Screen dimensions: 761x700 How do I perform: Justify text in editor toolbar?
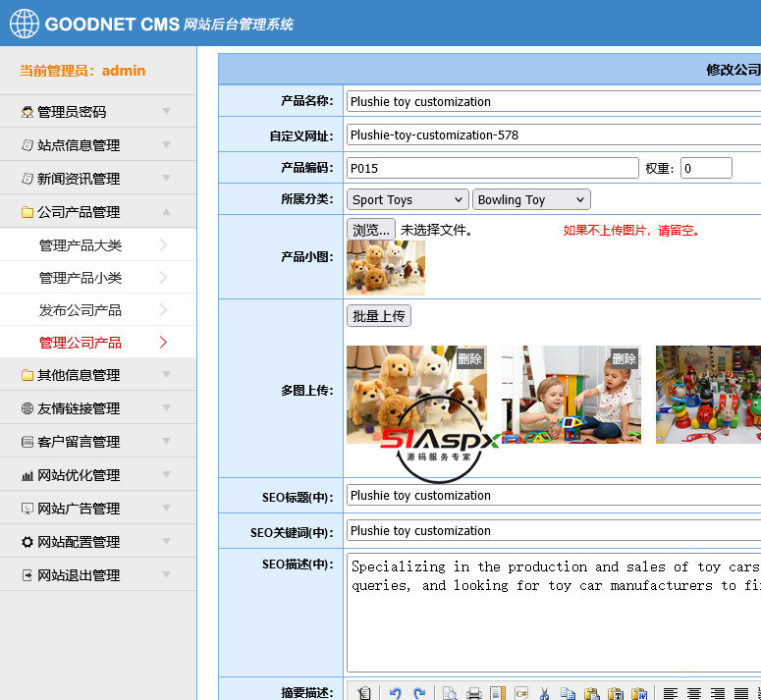click(x=741, y=693)
